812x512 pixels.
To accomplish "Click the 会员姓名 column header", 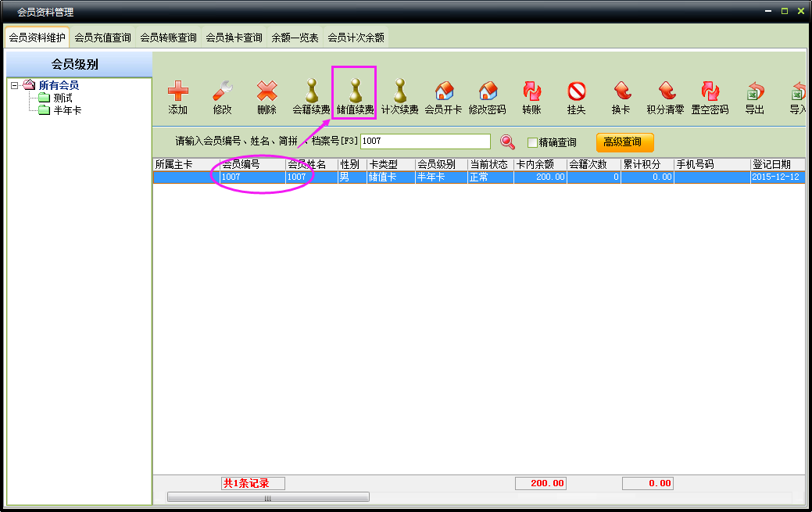I will click(x=311, y=164).
